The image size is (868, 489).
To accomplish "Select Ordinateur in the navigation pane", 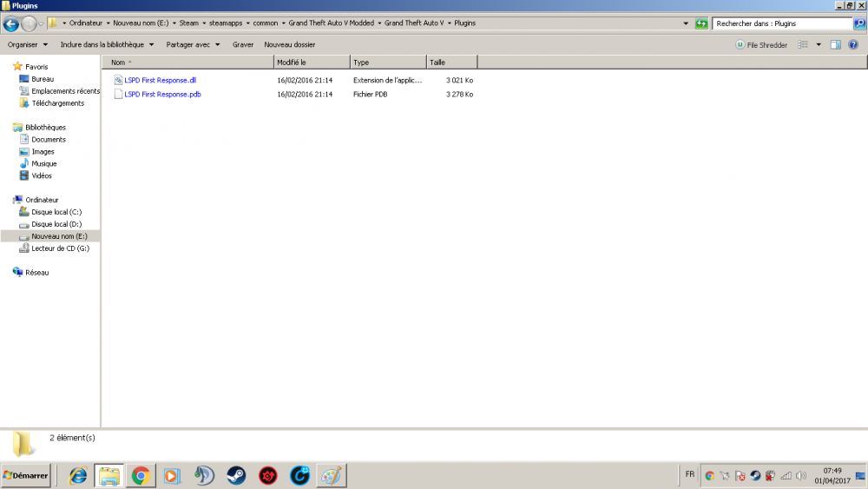I will pyautogui.click(x=42, y=200).
